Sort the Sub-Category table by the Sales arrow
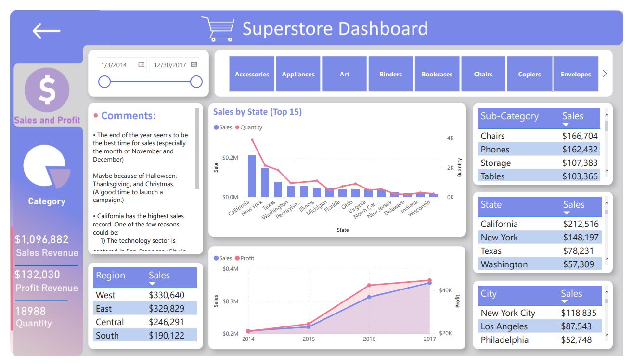This screenshot has height=364, width=633. click(x=565, y=125)
